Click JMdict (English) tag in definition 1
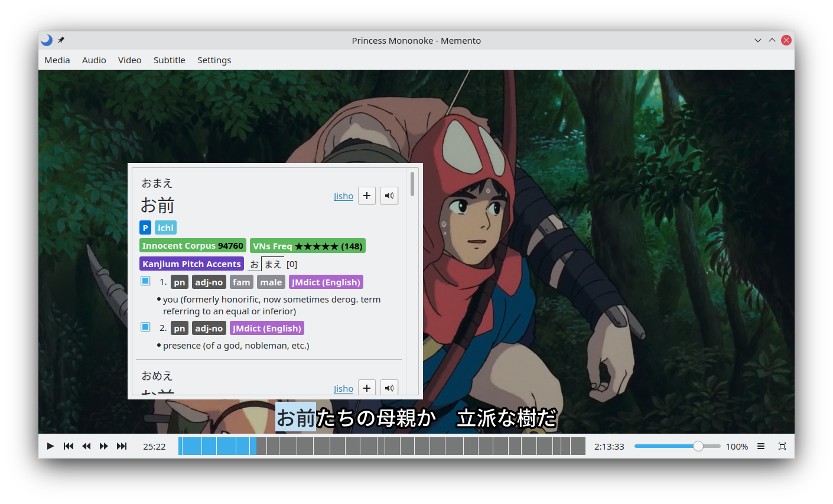Screen dimensions: 833x504 coord(326,282)
